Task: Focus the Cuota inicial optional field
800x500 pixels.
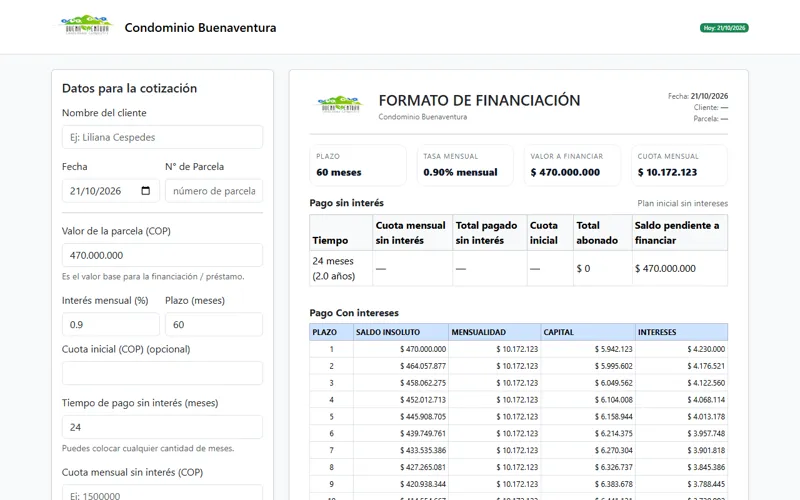Action: [x=162, y=373]
